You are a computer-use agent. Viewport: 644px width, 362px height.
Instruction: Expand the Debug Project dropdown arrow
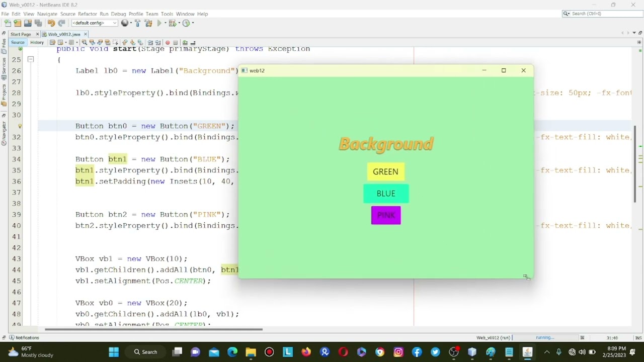click(x=178, y=23)
